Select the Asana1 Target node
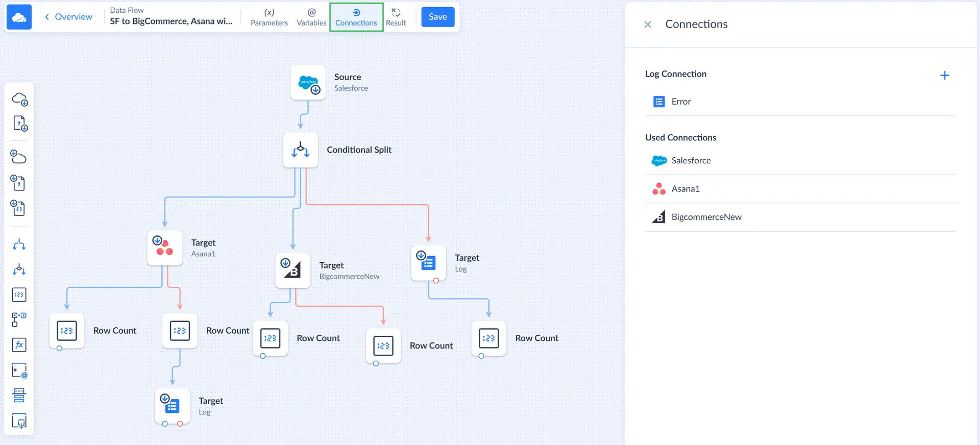The image size is (980, 445). tap(165, 248)
